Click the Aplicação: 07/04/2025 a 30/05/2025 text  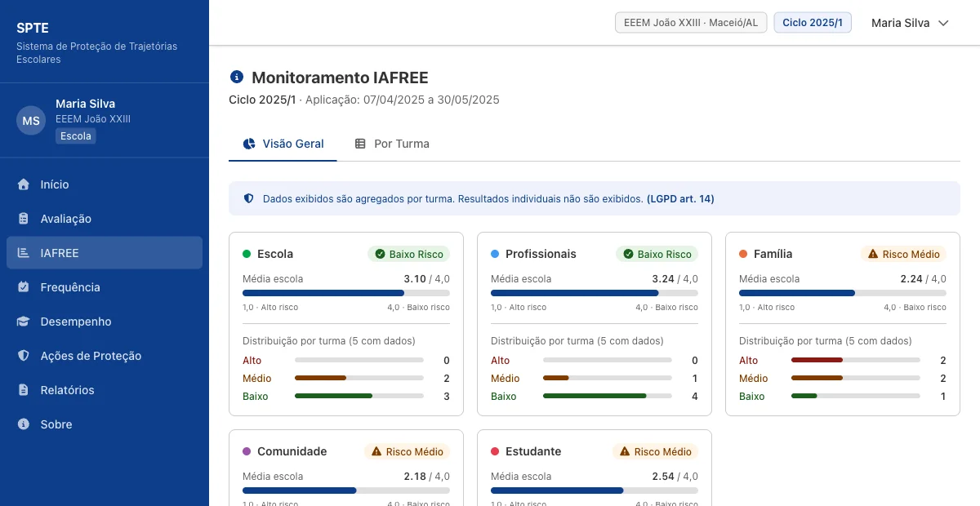coord(403,100)
